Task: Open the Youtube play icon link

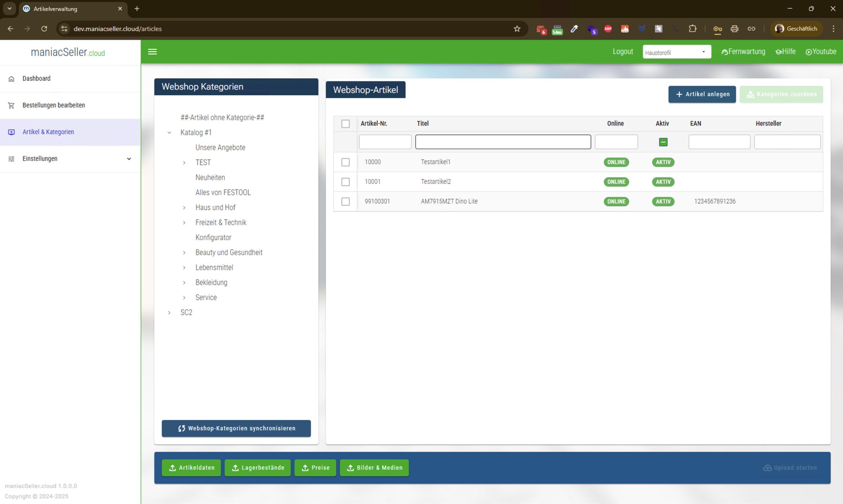Action: [x=809, y=52]
